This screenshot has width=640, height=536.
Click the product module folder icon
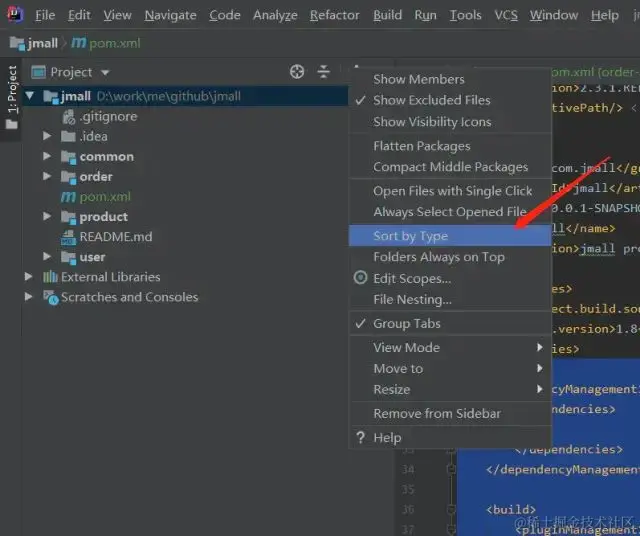[x=69, y=217]
